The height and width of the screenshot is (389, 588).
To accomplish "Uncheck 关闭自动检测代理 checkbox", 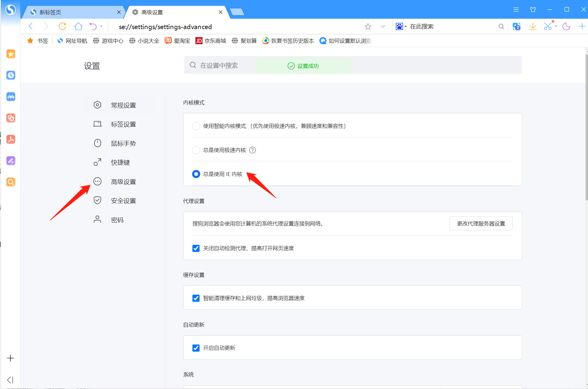I will click(196, 248).
